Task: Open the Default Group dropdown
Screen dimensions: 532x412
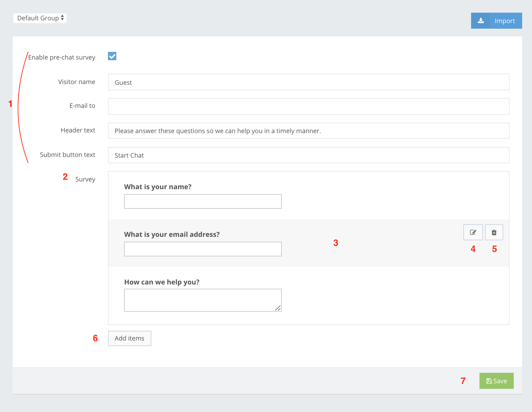Action: 40,18
